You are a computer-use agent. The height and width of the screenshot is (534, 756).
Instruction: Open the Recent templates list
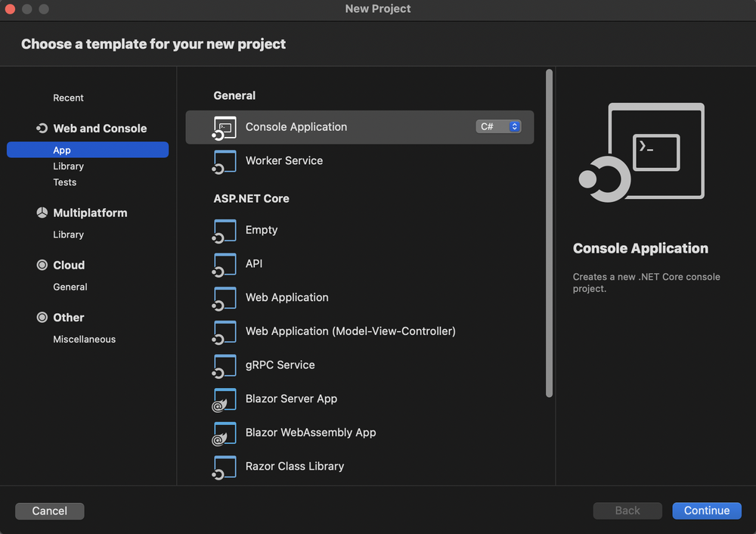tap(68, 98)
